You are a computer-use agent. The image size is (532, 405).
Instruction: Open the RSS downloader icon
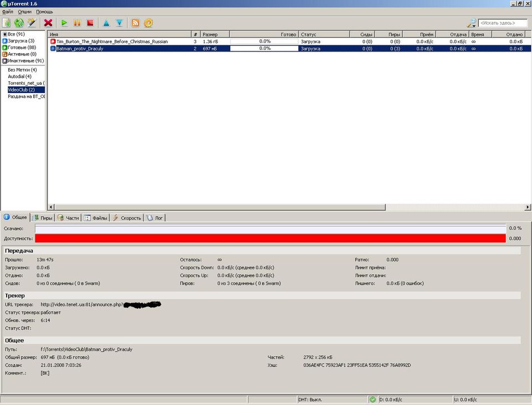pos(135,23)
